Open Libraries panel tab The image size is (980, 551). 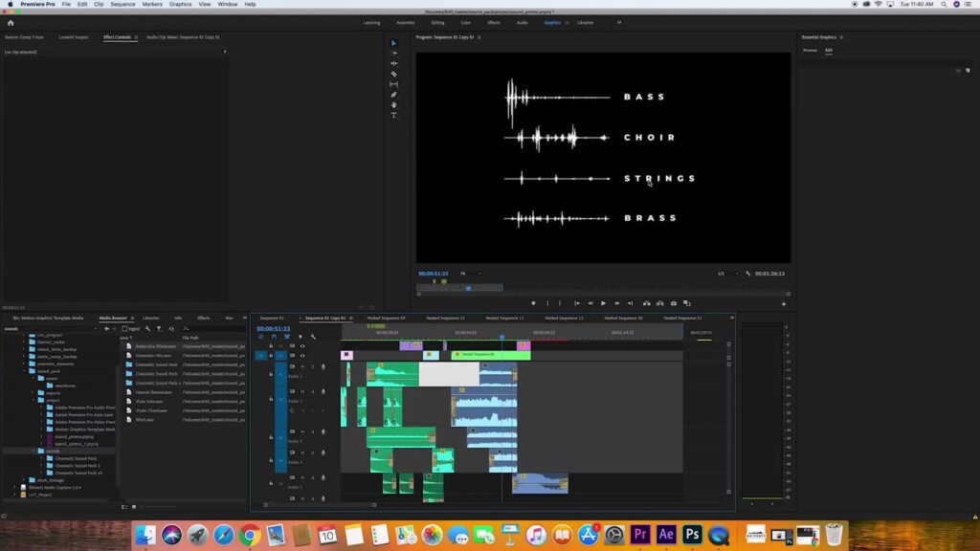150,318
